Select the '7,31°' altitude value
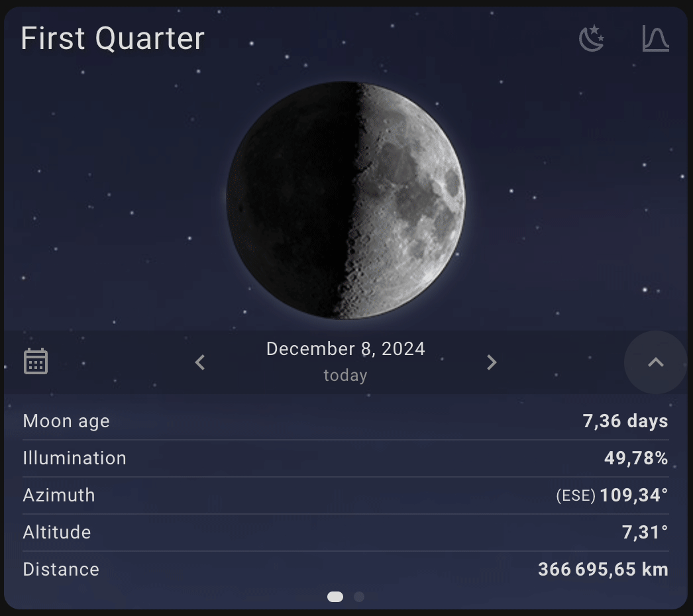This screenshot has width=693, height=616. point(645,533)
